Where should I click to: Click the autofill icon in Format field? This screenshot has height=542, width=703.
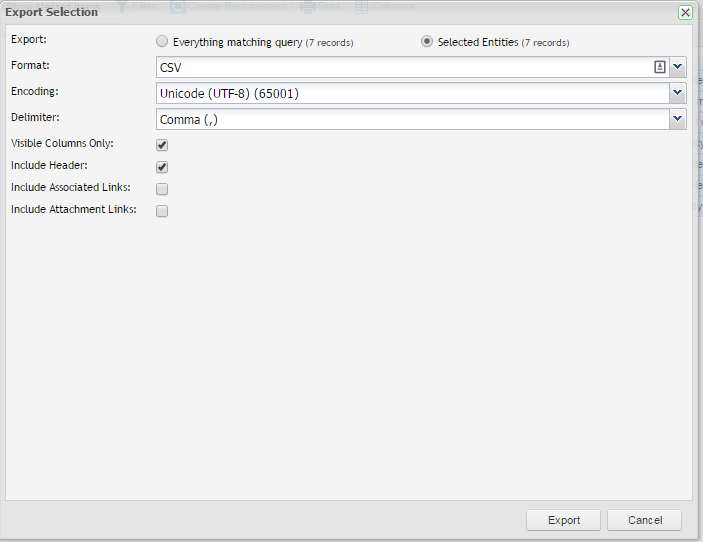[660, 67]
